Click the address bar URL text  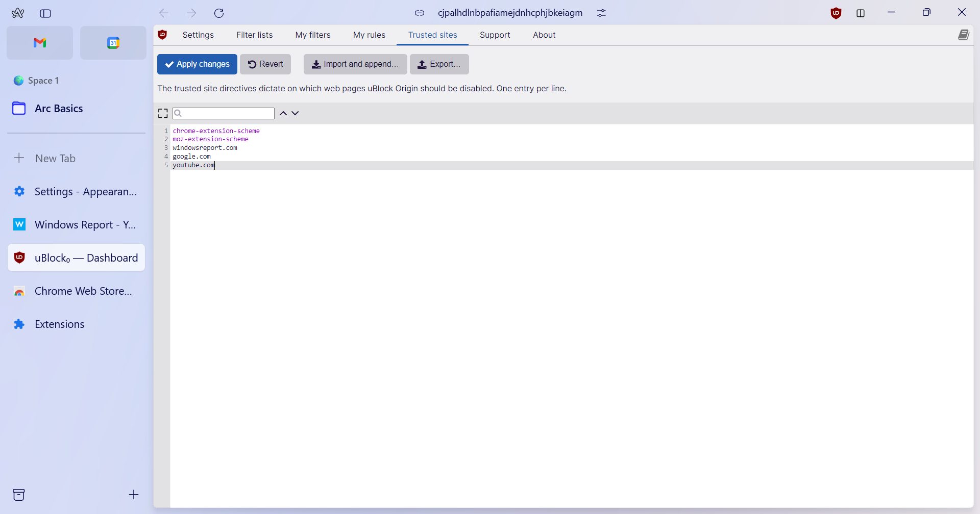(x=510, y=13)
